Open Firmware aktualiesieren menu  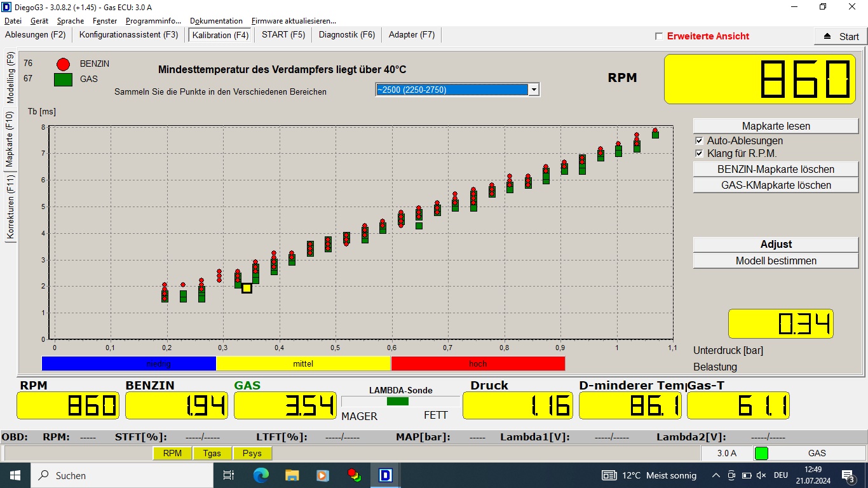coord(294,21)
